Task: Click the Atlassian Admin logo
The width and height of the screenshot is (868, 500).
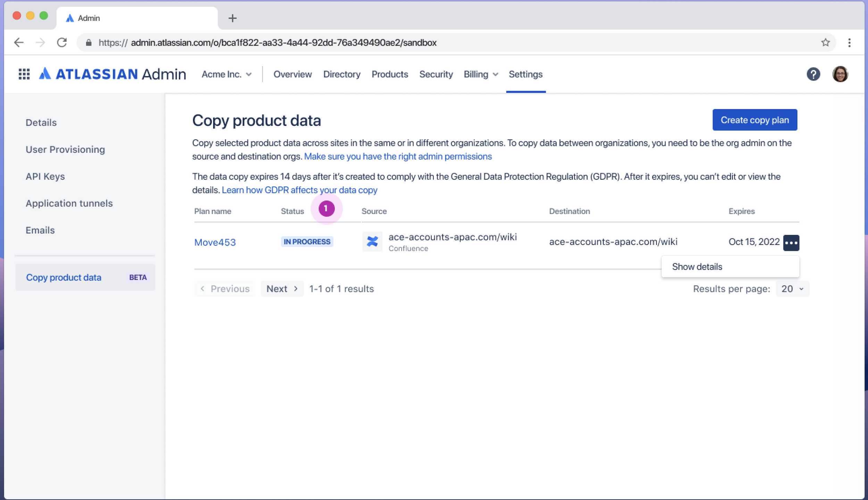Action: pyautogui.click(x=112, y=74)
